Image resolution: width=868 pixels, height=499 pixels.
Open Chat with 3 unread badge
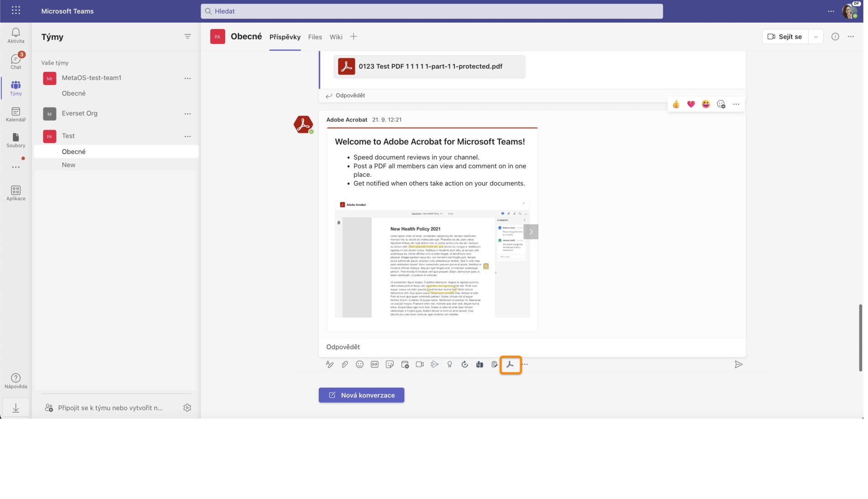pos(16,61)
